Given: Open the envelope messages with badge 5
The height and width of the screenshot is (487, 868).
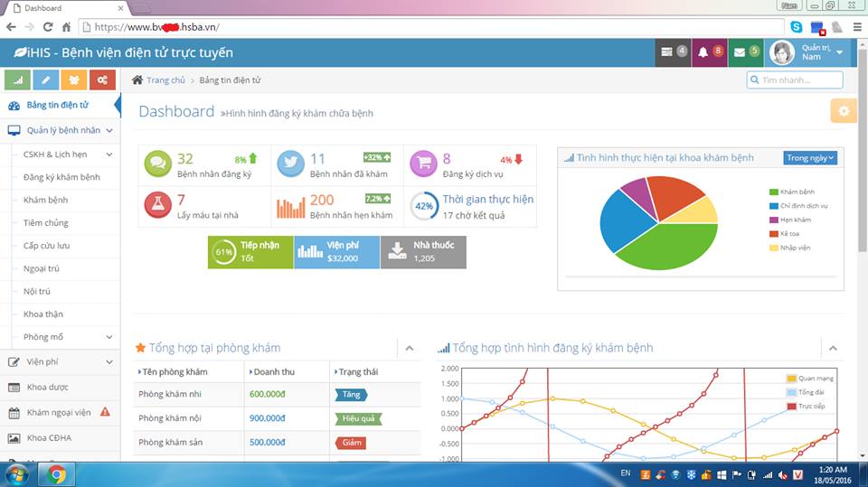Looking at the screenshot, I should coord(746,52).
